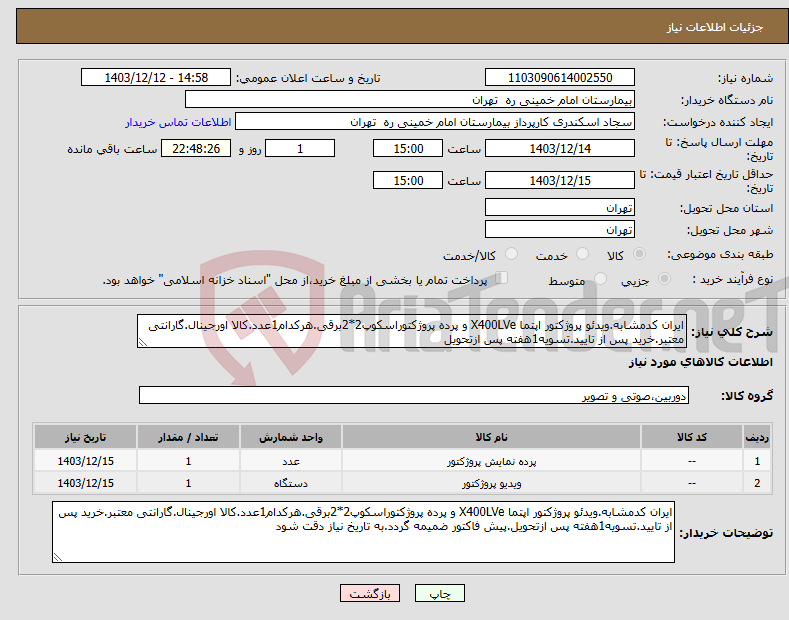Select the خدمت radio button
789x620 pixels.
(x=582, y=254)
